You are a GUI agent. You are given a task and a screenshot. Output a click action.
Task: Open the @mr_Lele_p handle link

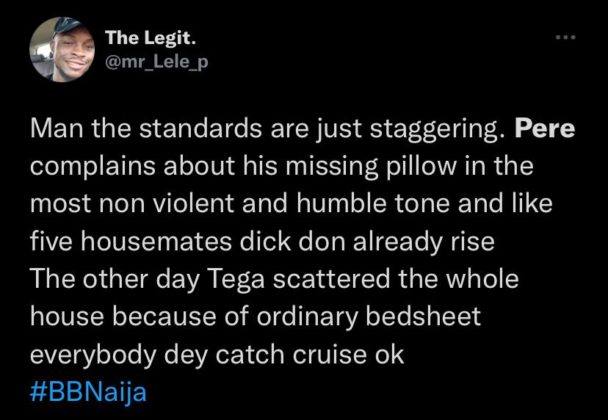157,62
